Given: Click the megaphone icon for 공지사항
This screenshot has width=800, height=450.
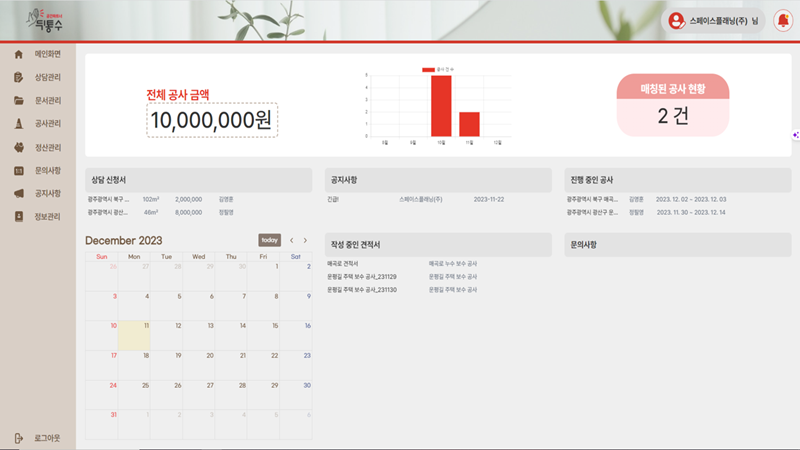Looking at the screenshot, I should click(x=19, y=193).
